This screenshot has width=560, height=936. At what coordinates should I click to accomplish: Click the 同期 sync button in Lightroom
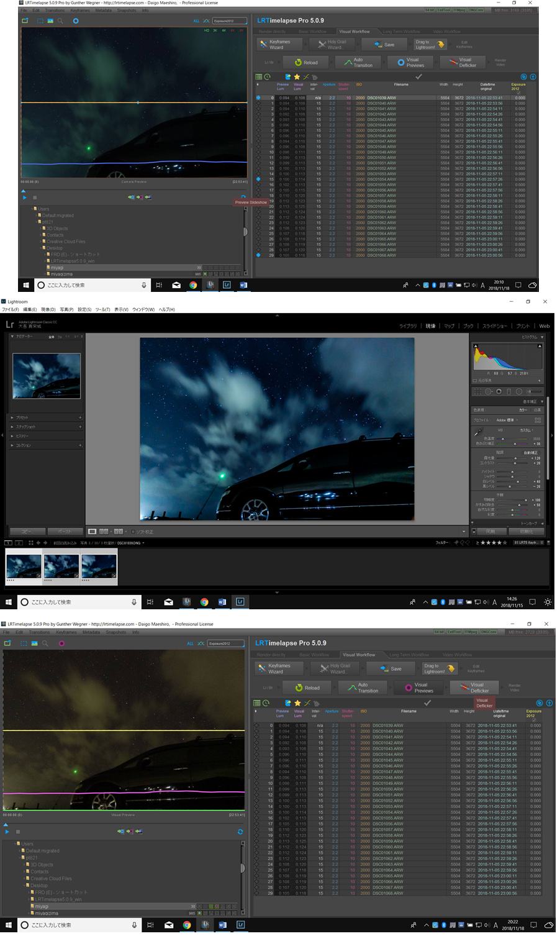[x=490, y=532]
